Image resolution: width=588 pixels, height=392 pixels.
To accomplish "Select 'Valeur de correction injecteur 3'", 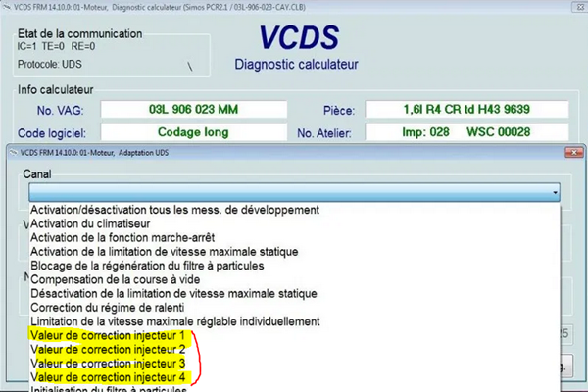I will [x=295, y=364].
